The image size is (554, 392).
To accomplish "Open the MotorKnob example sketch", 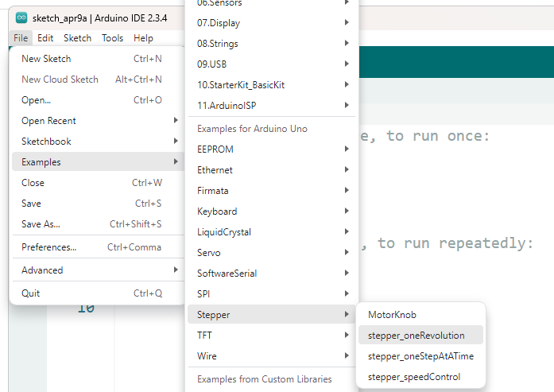I will point(392,315).
